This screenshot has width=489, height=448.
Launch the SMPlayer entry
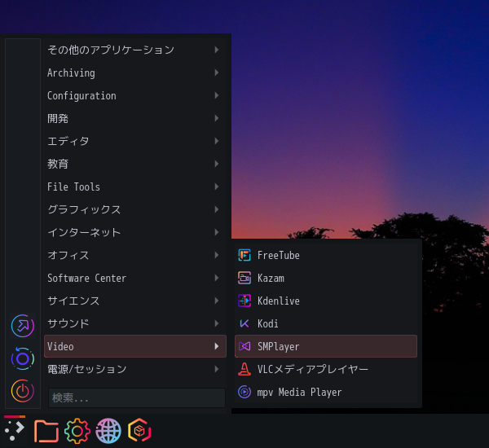pyautogui.click(x=325, y=346)
